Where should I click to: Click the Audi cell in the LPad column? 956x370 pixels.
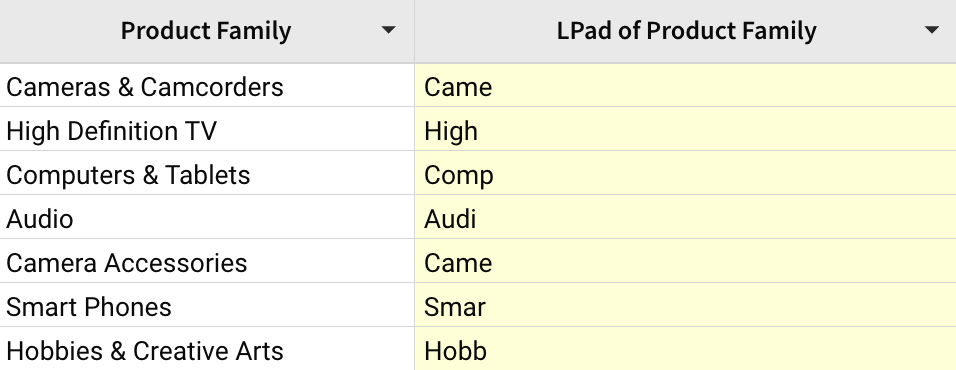[x=685, y=217]
